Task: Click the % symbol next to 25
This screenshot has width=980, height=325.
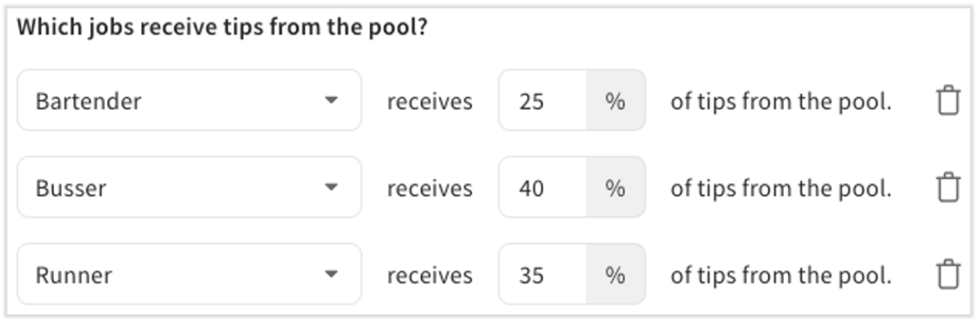Action: pos(615,101)
